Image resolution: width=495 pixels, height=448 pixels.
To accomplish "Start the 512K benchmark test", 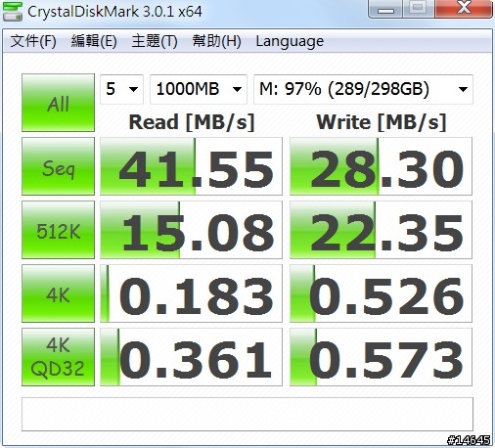I will tap(58, 230).
